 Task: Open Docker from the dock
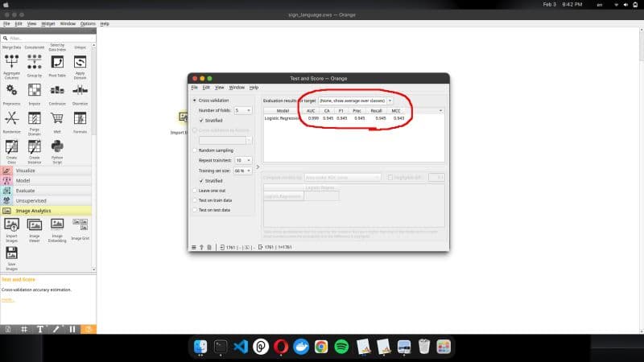tap(301, 347)
